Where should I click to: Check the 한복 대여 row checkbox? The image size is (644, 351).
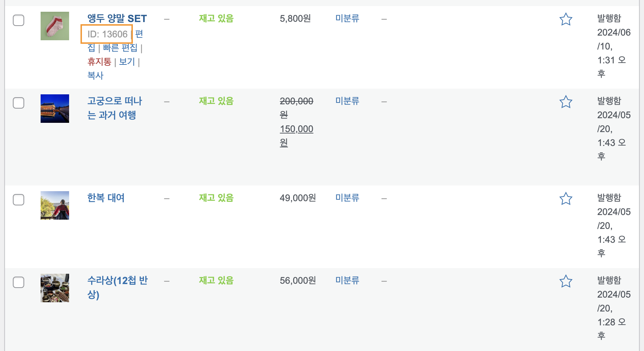(19, 200)
